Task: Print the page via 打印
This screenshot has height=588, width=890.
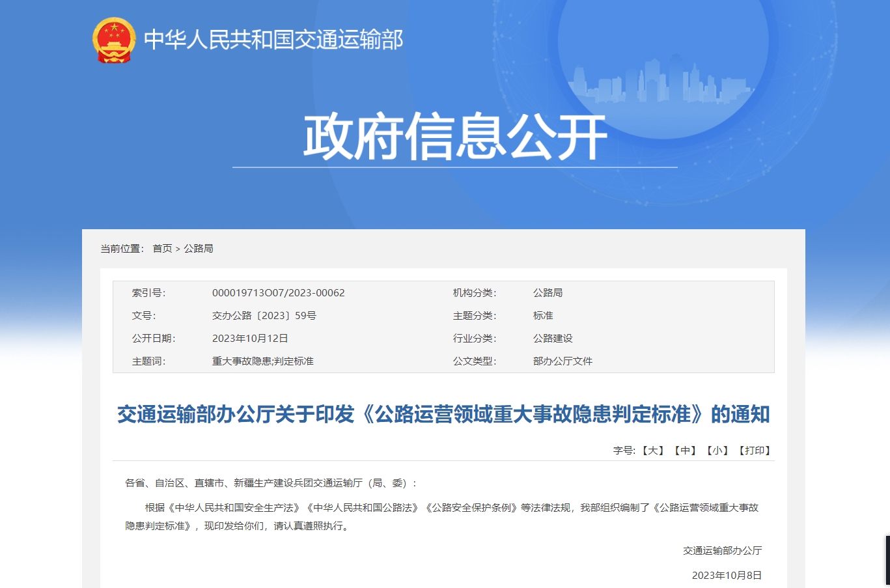Action: click(x=755, y=451)
